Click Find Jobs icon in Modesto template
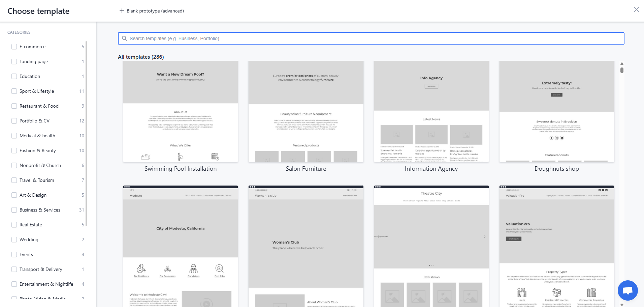The image size is (644, 307). click(x=220, y=269)
